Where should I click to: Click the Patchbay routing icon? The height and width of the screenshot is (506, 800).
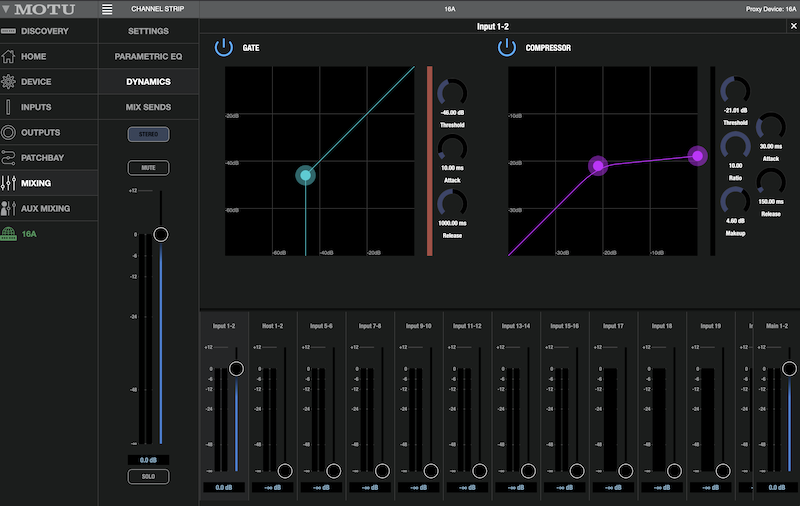tap(9, 158)
